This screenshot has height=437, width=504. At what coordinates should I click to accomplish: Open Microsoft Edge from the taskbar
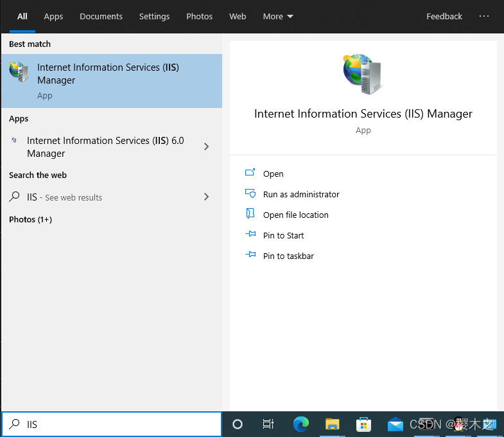coord(301,424)
